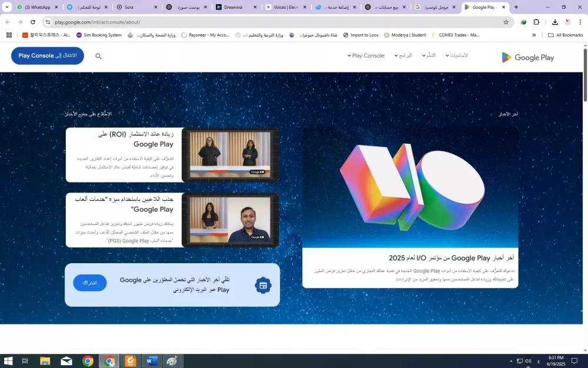Open site search with the magnifier icon
Screen dimensions: 588x368
98,56
